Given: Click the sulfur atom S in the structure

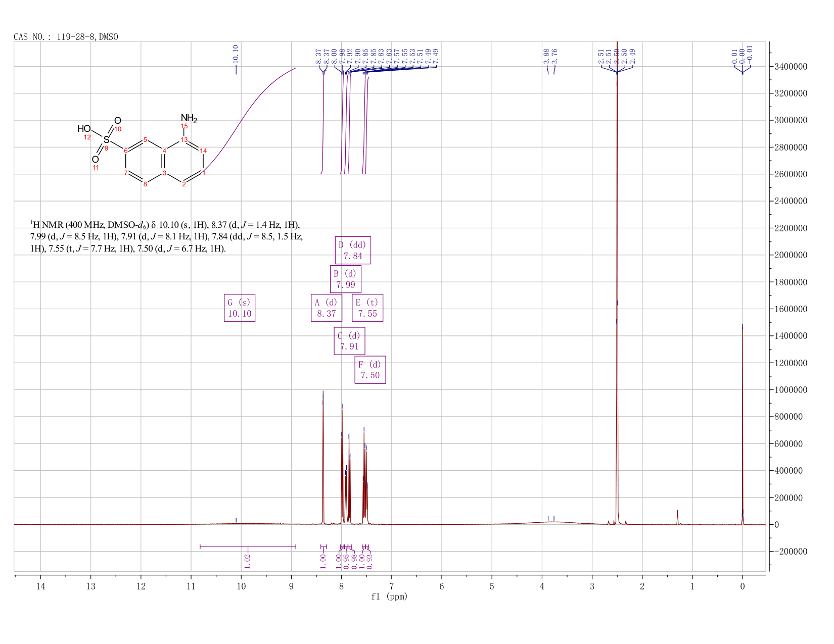Looking at the screenshot, I should point(106,139).
